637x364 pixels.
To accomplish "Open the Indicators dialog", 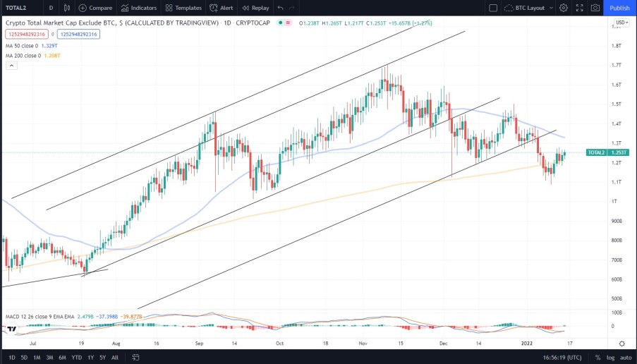I will (139, 8).
